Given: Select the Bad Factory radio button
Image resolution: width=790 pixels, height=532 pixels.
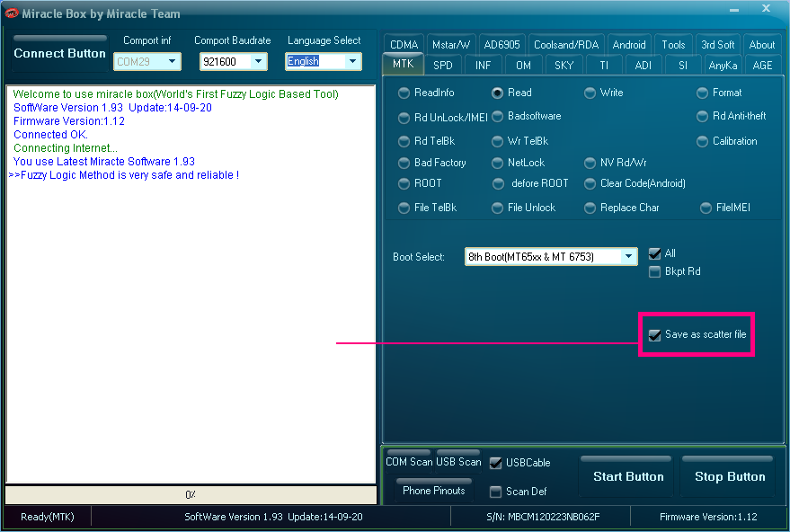Looking at the screenshot, I should pyautogui.click(x=404, y=164).
